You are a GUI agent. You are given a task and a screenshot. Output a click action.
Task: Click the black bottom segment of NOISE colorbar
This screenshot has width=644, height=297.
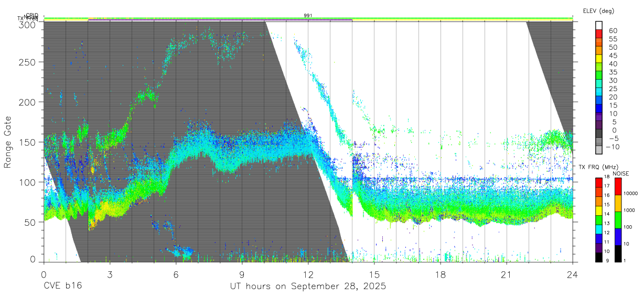click(x=618, y=253)
